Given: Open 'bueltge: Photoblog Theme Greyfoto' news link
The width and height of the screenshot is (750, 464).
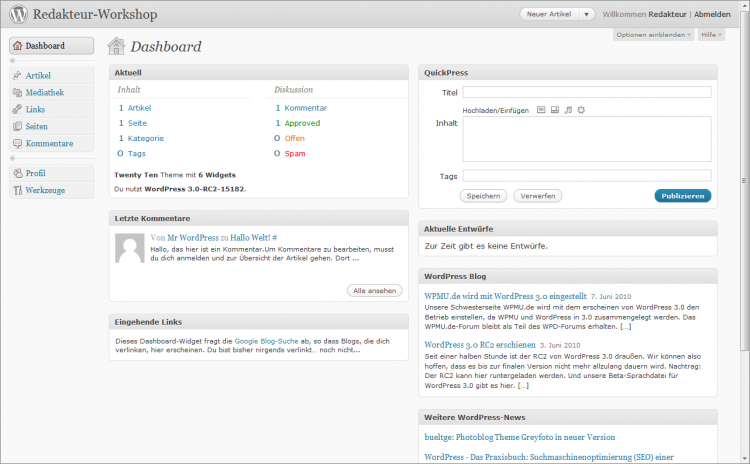Looking at the screenshot, I should pyautogui.click(x=520, y=437).
